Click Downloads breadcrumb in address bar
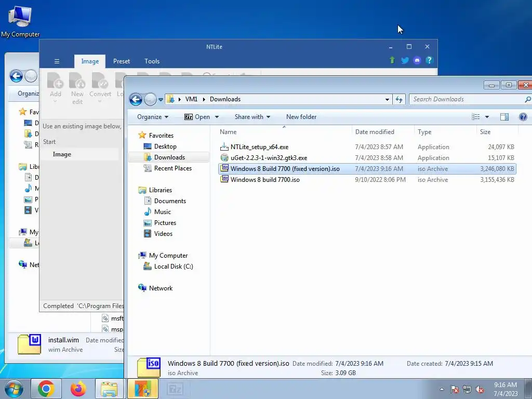 click(225, 99)
